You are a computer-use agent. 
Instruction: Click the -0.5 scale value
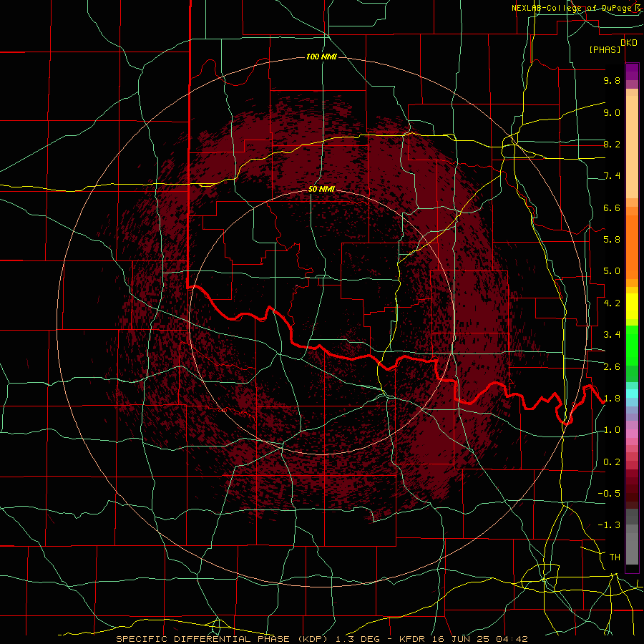[x=609, y=494]
